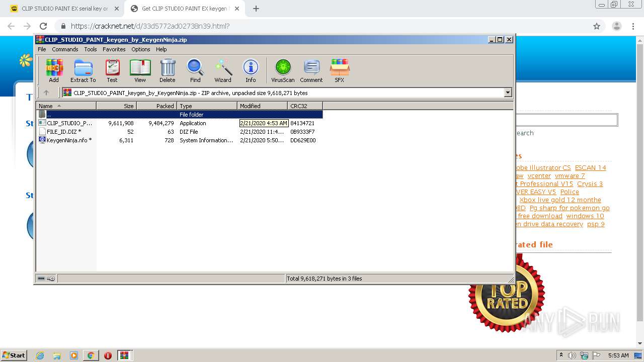Bookmark this page star icon
Viewport: 644px width, 362px height.
point(597,26)
